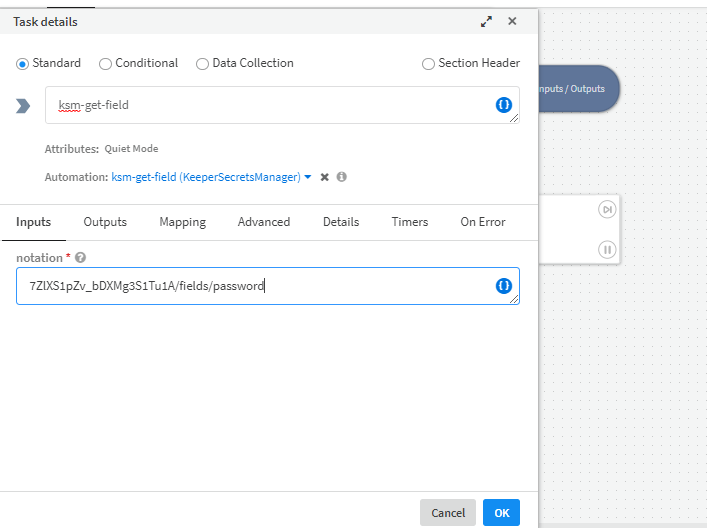707x528 pixels.
Task: Click the pause icon on the canvas task
Action: click(x=607, y=249)
